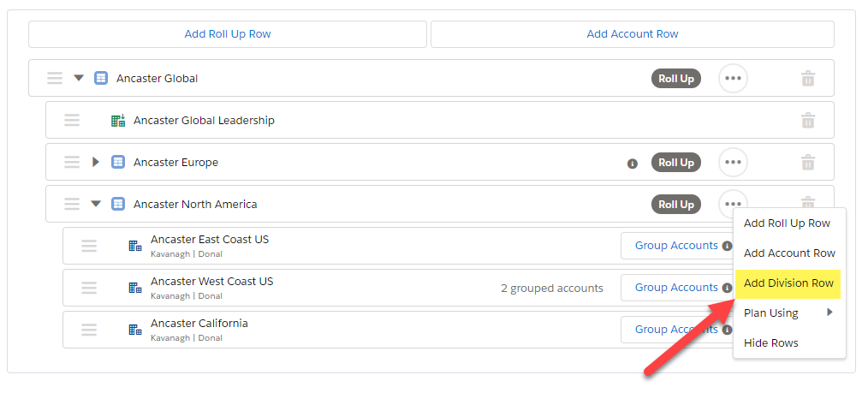Click drag handle of Ancaster East Coast US
This screenshot has width=868, height=393.
89,246
